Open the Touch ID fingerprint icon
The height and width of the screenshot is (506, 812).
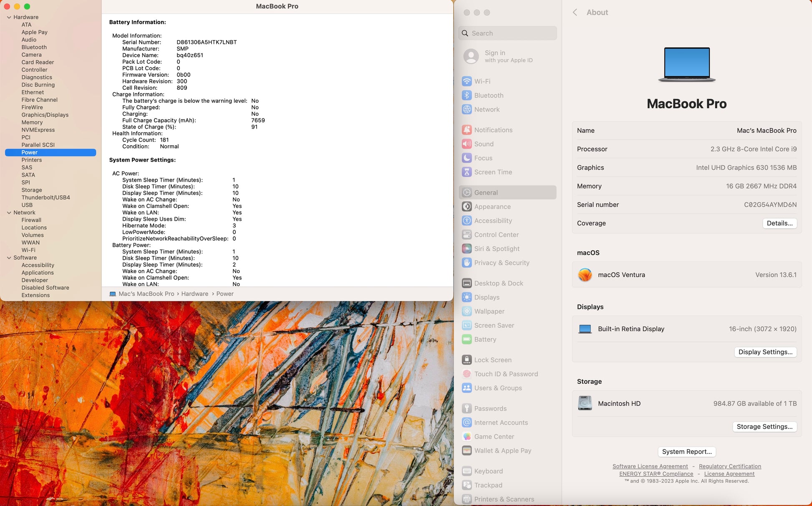tap(467, 374)
